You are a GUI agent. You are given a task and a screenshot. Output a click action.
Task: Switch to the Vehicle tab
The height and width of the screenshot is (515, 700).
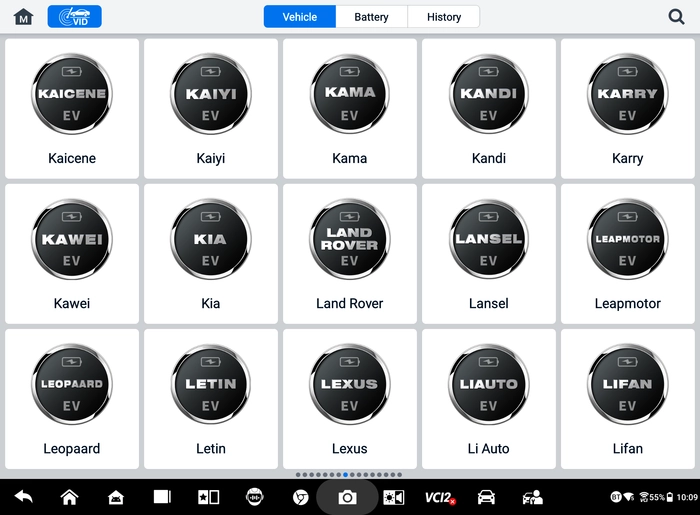[x=300, y=17]
